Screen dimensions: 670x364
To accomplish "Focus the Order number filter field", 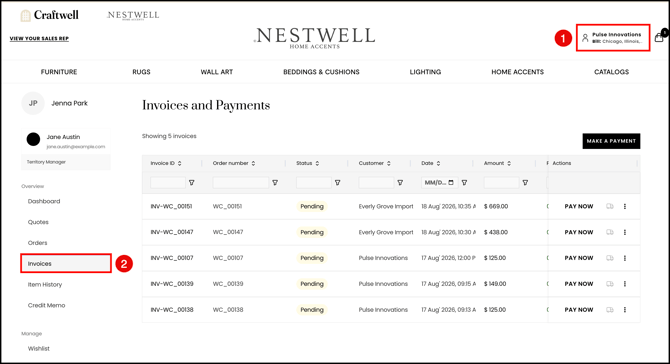I will click(x=241, y=182).
